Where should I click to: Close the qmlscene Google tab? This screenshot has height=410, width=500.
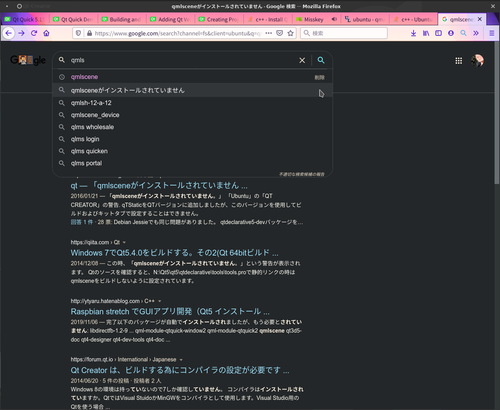(480, 19)
